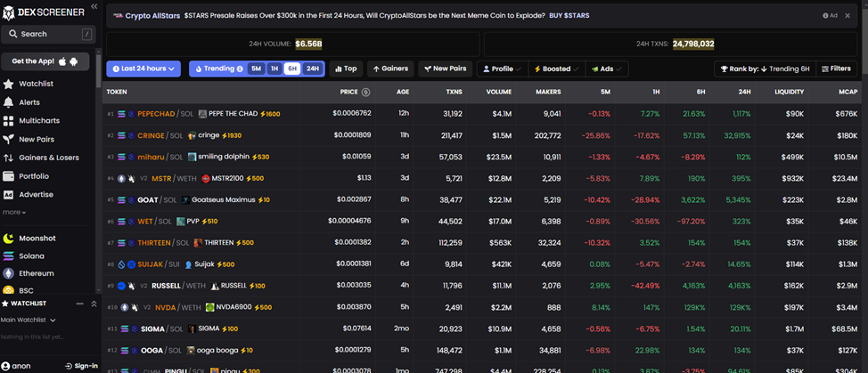The image size is (868, 373).
Task: Select the 5M trending interval
Action: click(256, 69)
